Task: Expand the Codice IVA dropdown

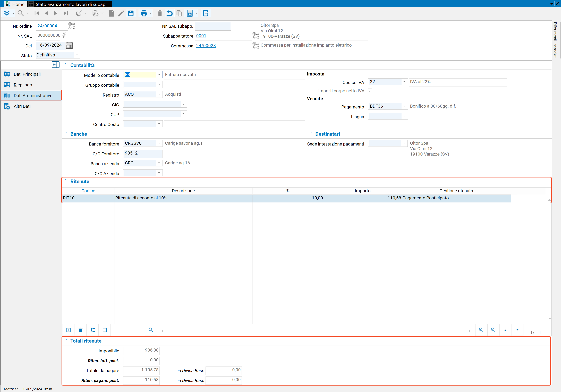Action: click(404, 82)
